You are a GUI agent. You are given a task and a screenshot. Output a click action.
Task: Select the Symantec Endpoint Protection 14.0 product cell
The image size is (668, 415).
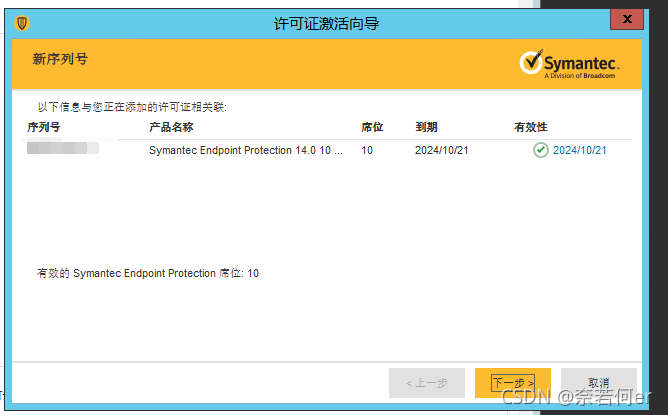click(x=246, y=150)
